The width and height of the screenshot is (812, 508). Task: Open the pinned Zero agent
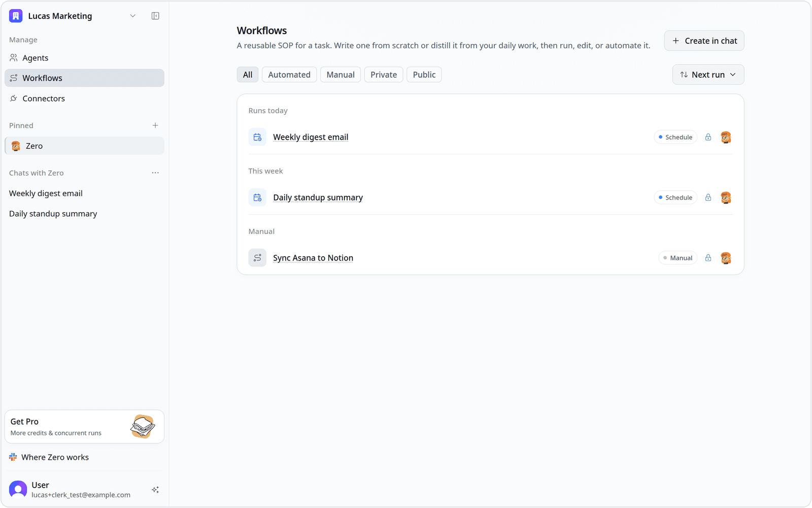(x=84, y=146)
